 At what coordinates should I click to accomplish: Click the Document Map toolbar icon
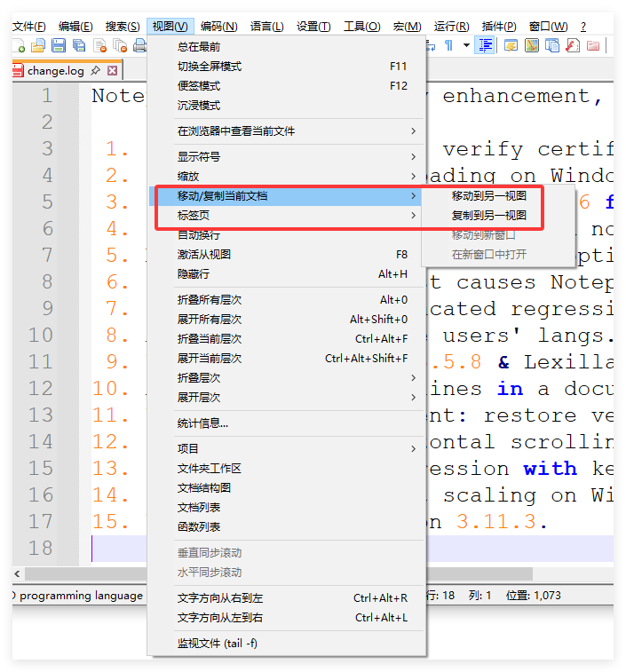pos(532,45)
